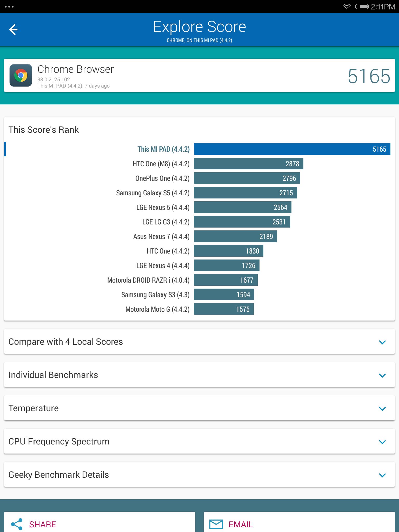
Task: Tap the Chrome Browser 5165 score card
Action: (199, 75)
